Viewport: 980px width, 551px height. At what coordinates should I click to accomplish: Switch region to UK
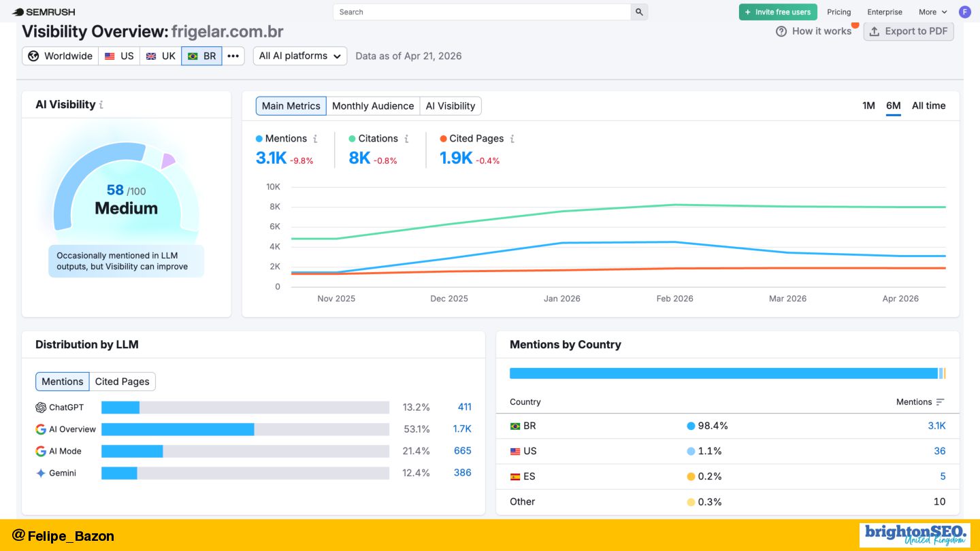[161, 56]
